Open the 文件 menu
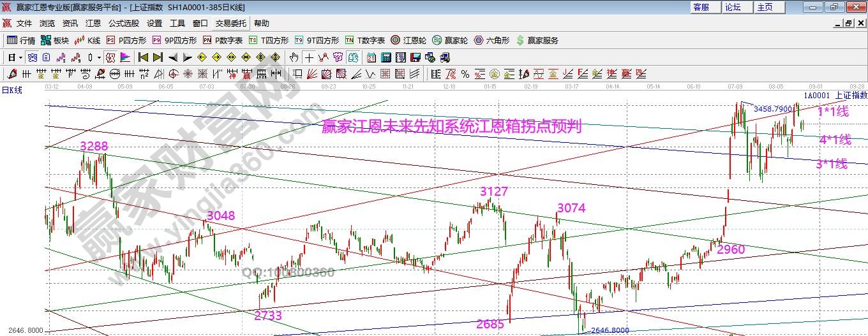 [x=24, y=23]
